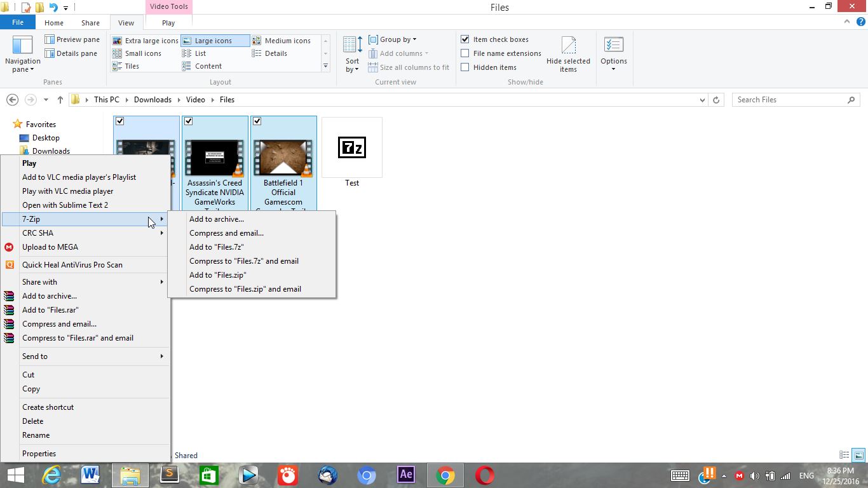Click the Upload to MEGA menu icon
The height and width of the screenshot is (488, 868).
tap(9, 247)
